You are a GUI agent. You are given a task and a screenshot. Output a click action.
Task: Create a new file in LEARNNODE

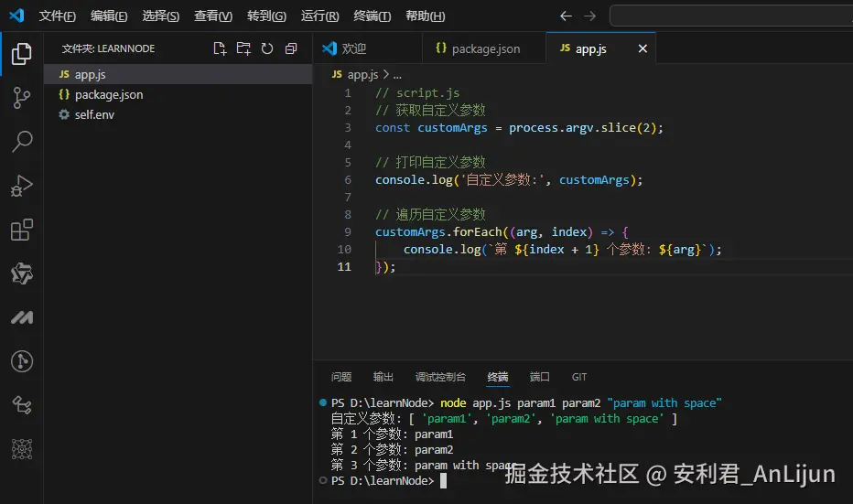[220, 48]
